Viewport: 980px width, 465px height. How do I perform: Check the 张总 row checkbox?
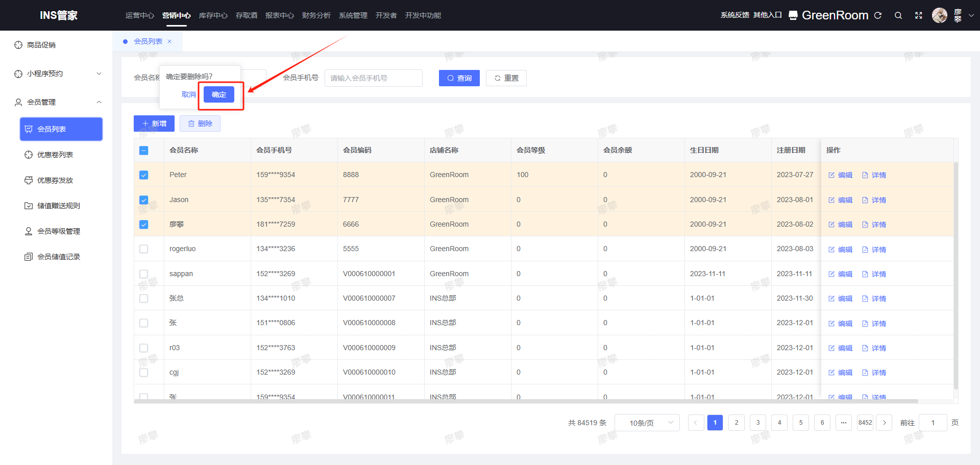144,299
